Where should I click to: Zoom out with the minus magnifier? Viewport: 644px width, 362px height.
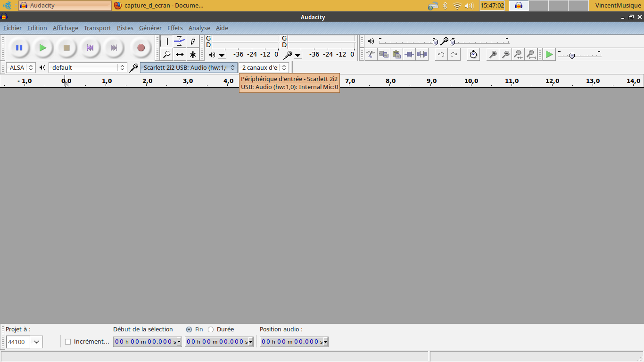pyautogui.click(x=505, y=54)
